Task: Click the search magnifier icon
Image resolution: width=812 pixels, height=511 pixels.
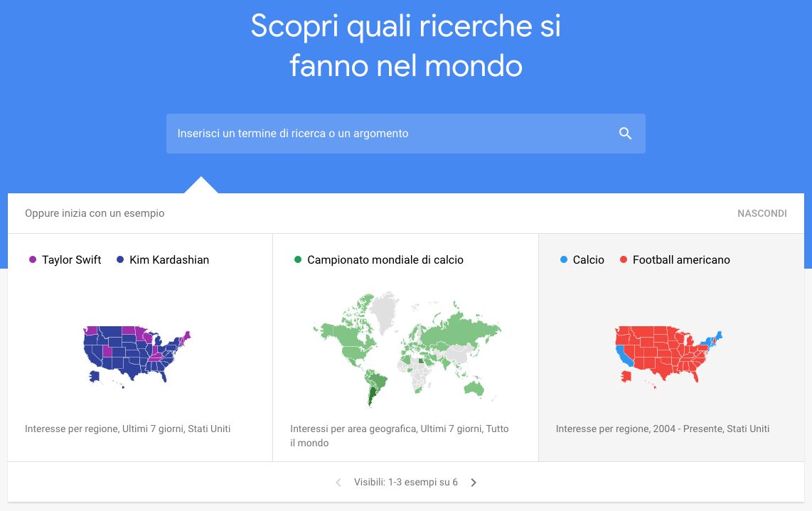Action: tap(625, 134)
